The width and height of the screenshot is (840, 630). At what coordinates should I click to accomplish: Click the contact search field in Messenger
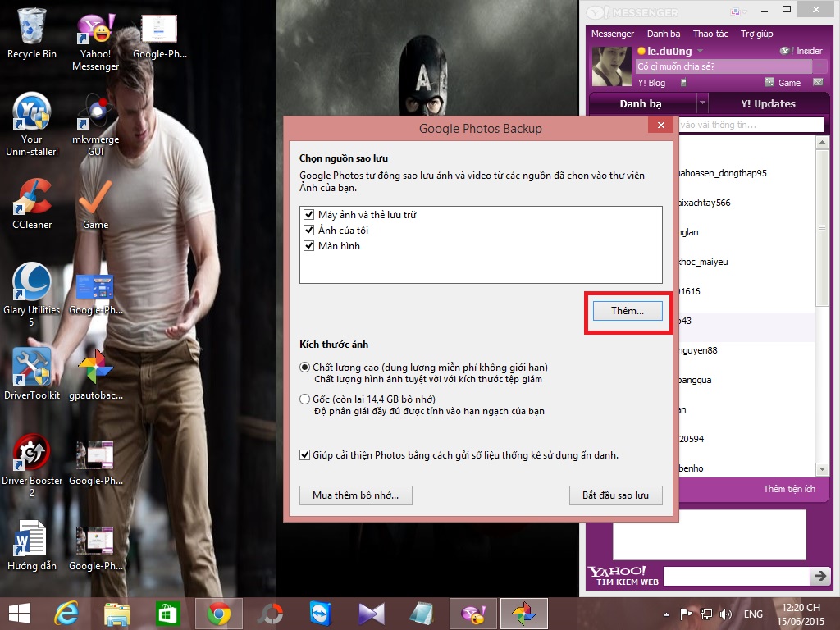click(x=751, y=125)
